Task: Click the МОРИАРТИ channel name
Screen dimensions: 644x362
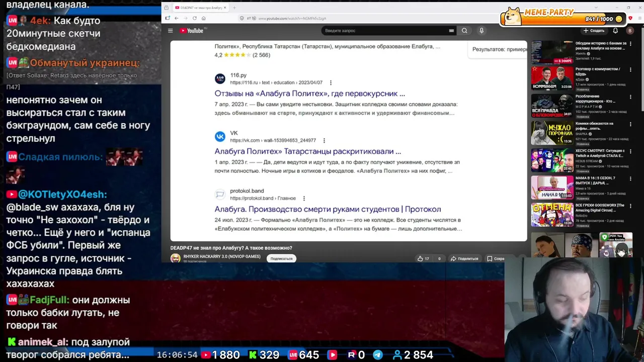Action: [586, 107]
